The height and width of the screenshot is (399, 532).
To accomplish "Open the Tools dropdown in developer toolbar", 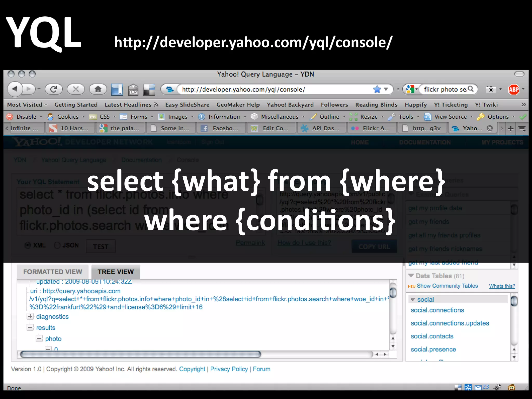I will click(x=404, y=117).
